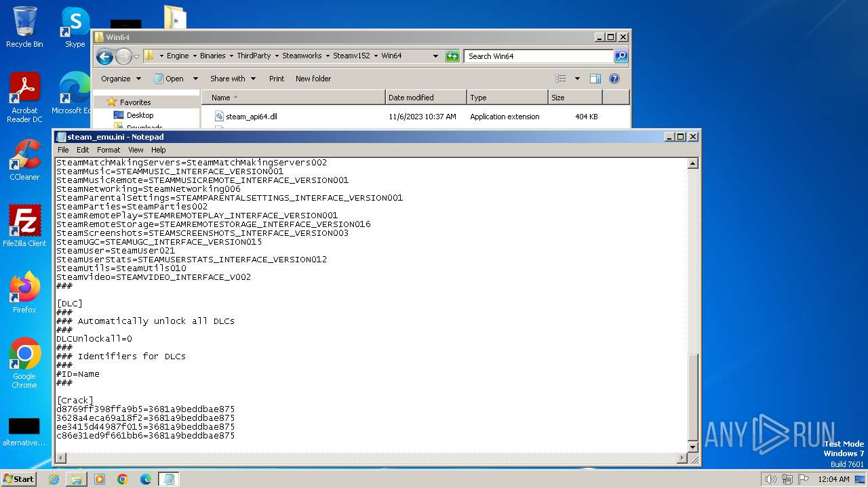Expand Binaries breadcrumb arrow
Screen dimensions: 868x488
[x=231, y=56]
